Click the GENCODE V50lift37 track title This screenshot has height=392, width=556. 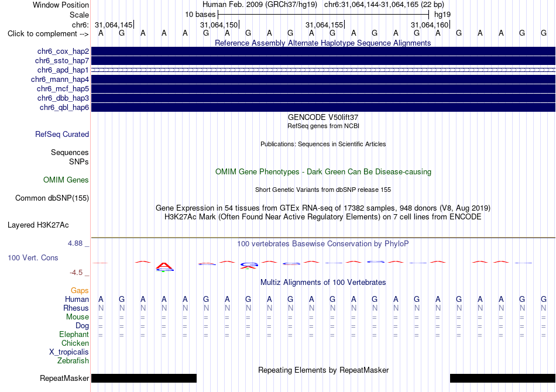tap(323, 118)
